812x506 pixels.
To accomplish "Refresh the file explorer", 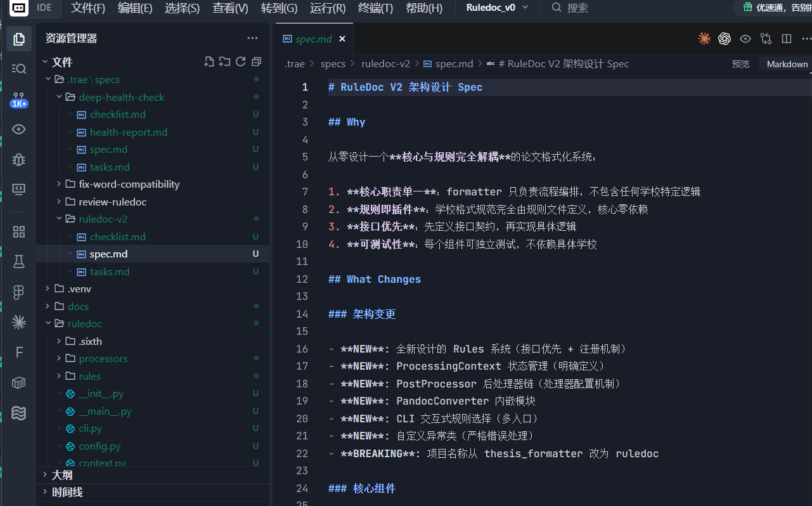I will pyautogui.click(x=240, y=62).
